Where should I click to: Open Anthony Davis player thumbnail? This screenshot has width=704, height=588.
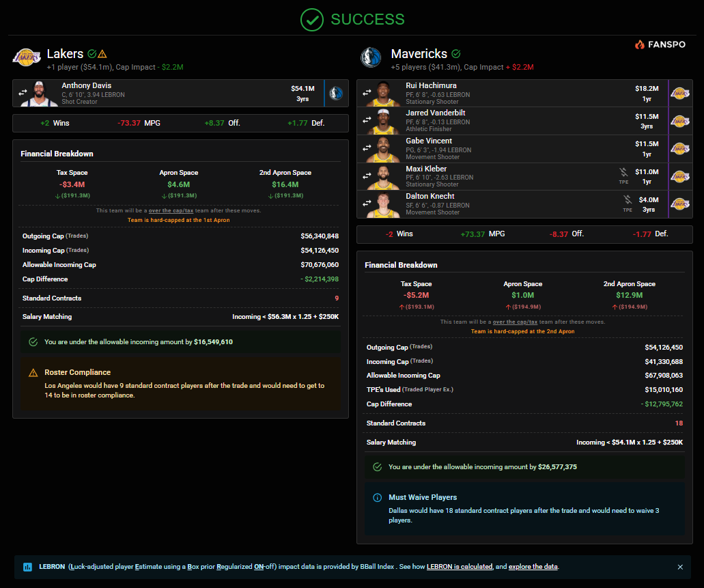pos(40,94)
